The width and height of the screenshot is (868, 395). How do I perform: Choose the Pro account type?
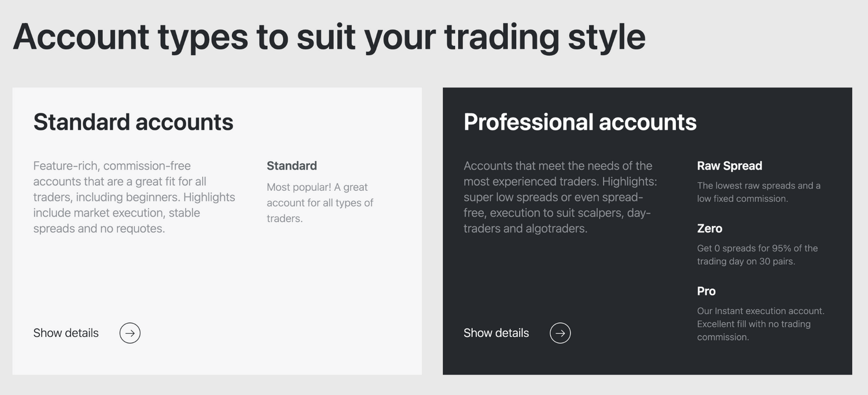[x=706, y=291]
